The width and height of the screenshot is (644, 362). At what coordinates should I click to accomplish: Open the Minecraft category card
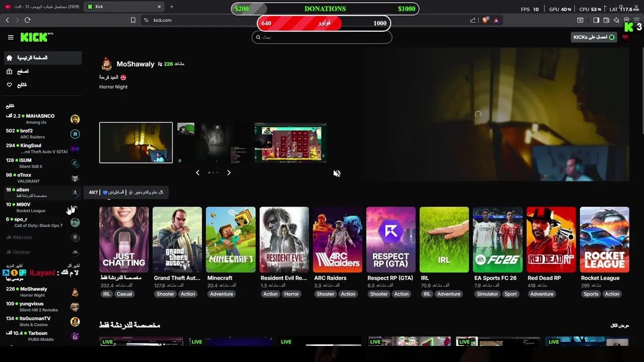pyautogui.click(x=230, y=240)
